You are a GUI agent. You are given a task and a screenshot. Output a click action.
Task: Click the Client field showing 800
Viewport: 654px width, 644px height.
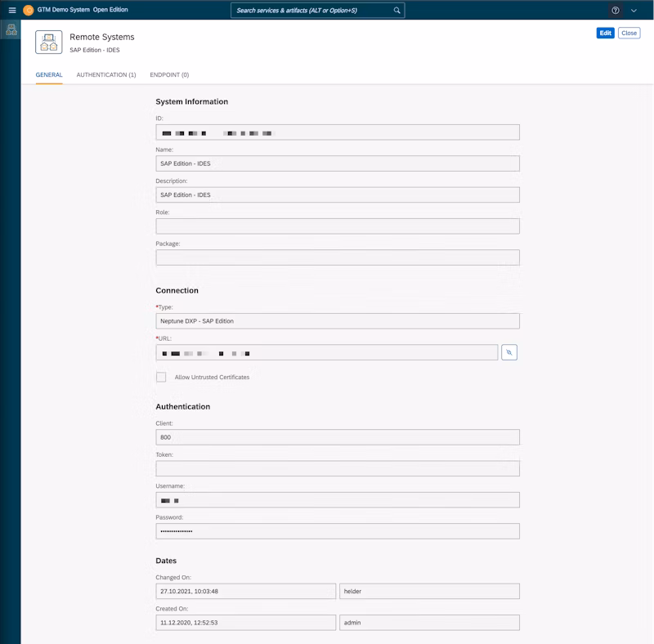[338, 437]
